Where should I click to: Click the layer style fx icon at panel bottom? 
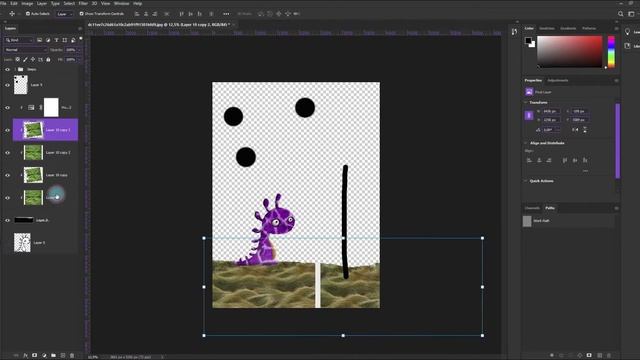coord(25,356)
